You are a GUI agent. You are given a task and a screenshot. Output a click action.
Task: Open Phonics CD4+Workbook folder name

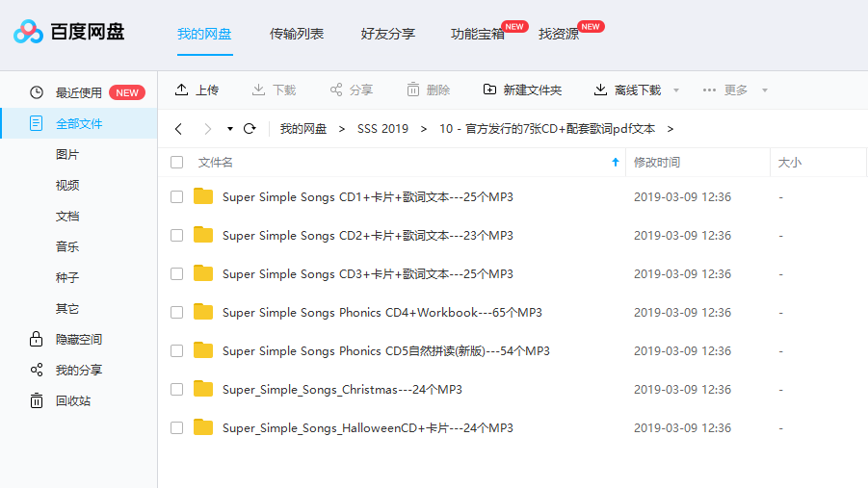coord(381,313)
